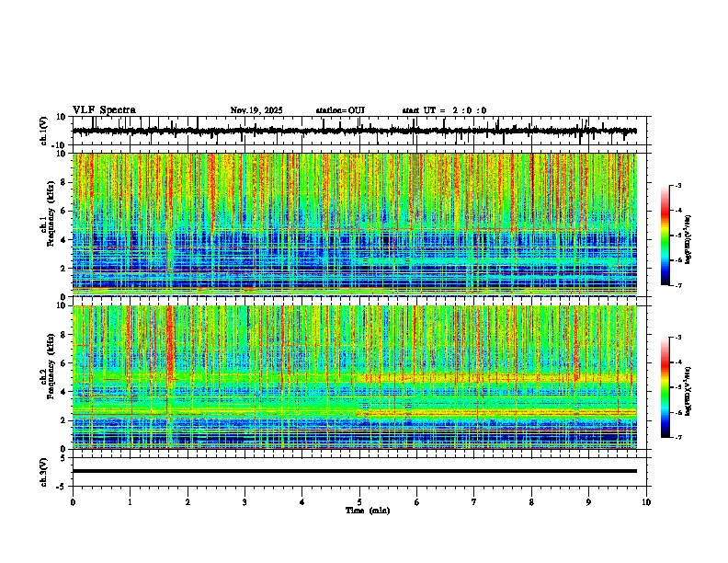Click the "-7" label on ch.2 color bar
The height and width of the screenshot is (563, 728).
[677, 437]
